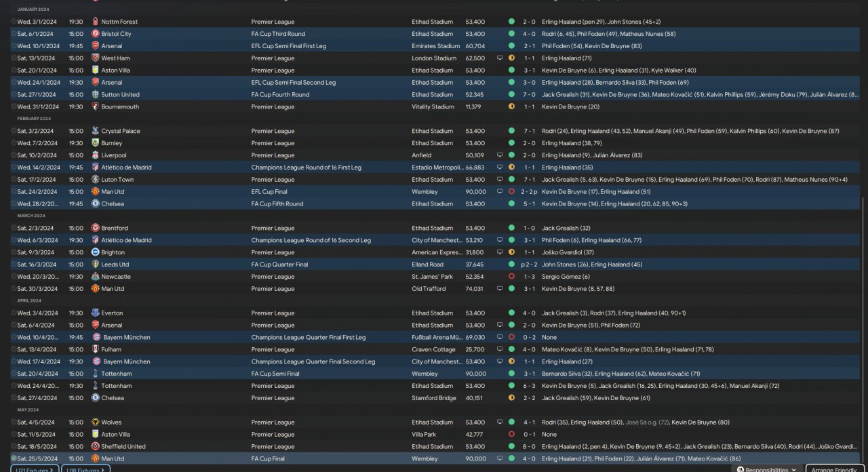Click TV icon on West Ham match
The image size is (868, 472).
[500, 58]
